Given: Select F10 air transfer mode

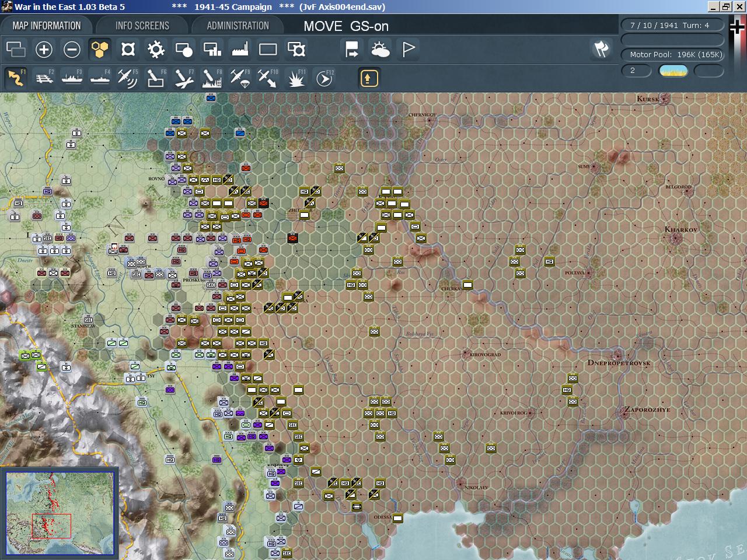Looking at the screenshot, I should 268,78.
